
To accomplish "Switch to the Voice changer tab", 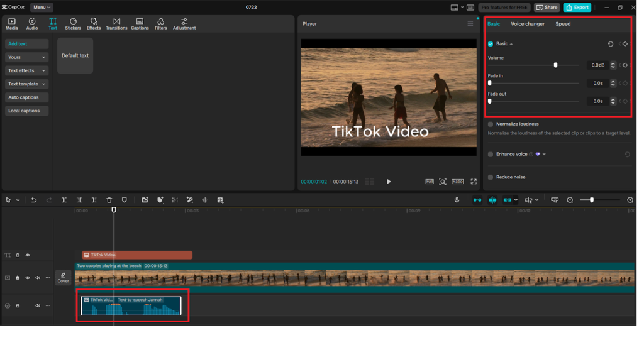I will (528, 24).
